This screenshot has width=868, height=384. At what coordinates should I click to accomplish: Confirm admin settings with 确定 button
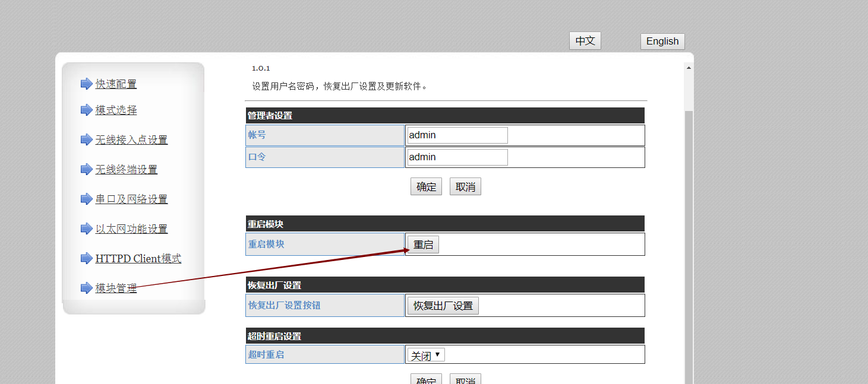[x=426, y=187]
